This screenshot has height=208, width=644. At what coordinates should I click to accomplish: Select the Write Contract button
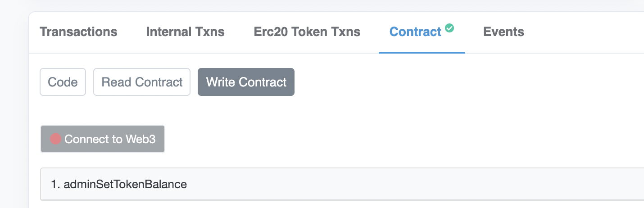246,82
